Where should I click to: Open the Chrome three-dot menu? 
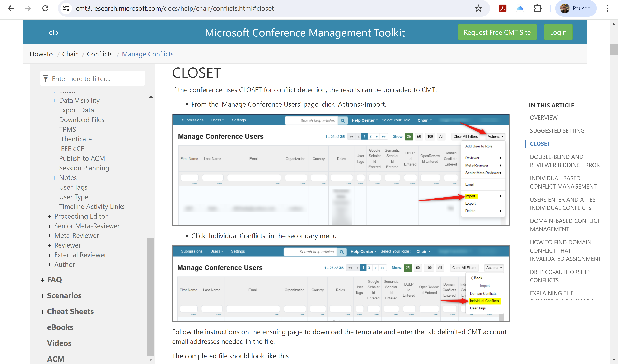607,8
